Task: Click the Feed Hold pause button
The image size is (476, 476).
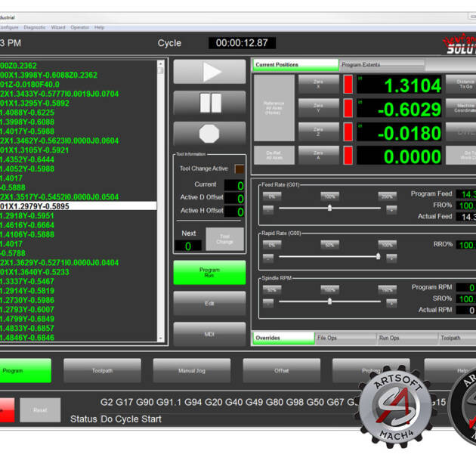Action: (x=209, y=103)
